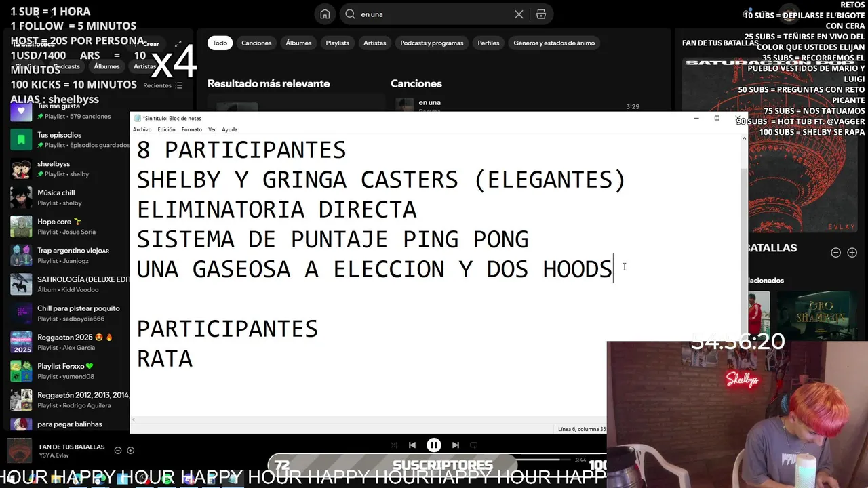
Task: Minimize the Bloc de notas window
Action: point(696,118)
